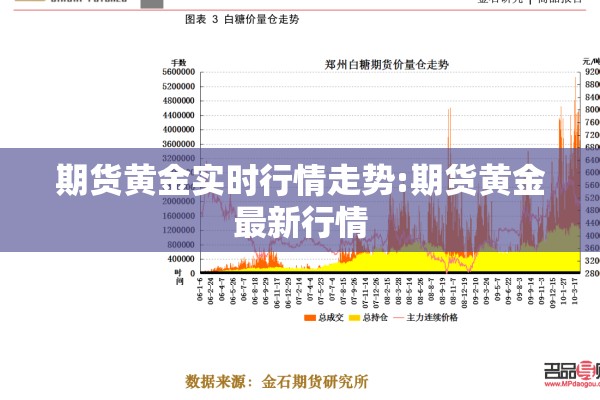Click the 400000 y-axis value
This screenshot has width=600, height=400.
click(x=181, y=259)
